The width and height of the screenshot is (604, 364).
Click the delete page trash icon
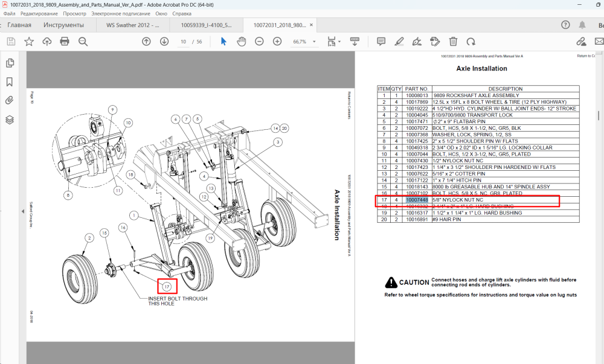(453, 42)
